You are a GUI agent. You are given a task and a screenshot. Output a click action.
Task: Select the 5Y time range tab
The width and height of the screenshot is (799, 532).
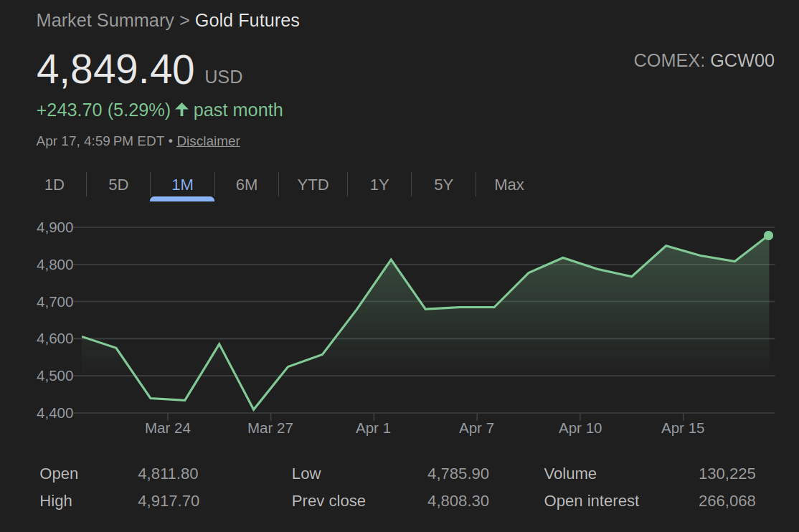[443, 184]
